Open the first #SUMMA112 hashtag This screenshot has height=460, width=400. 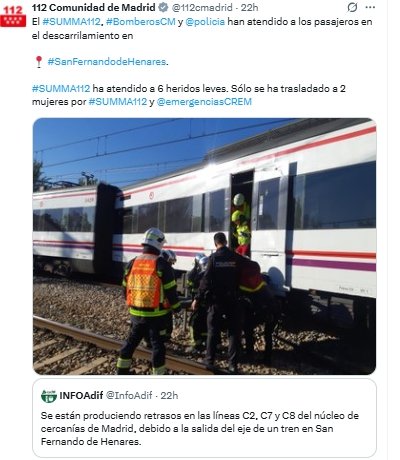pyautogui.click(x=71, y=22)
